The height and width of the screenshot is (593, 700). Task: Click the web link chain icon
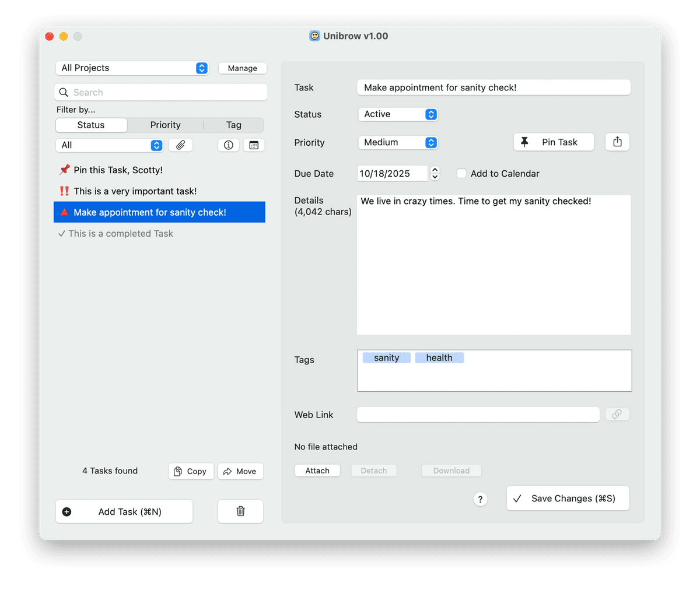tap(617, 414)
